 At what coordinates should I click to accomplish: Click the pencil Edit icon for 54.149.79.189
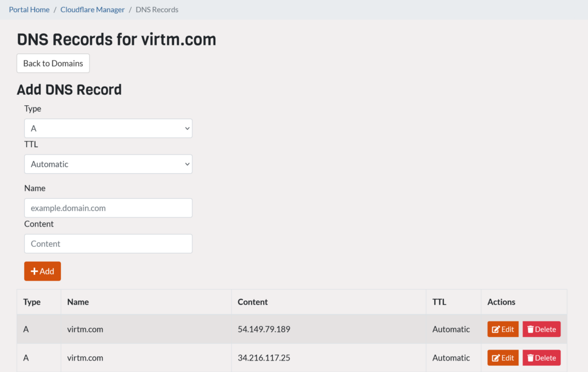[x=494, y=329]
